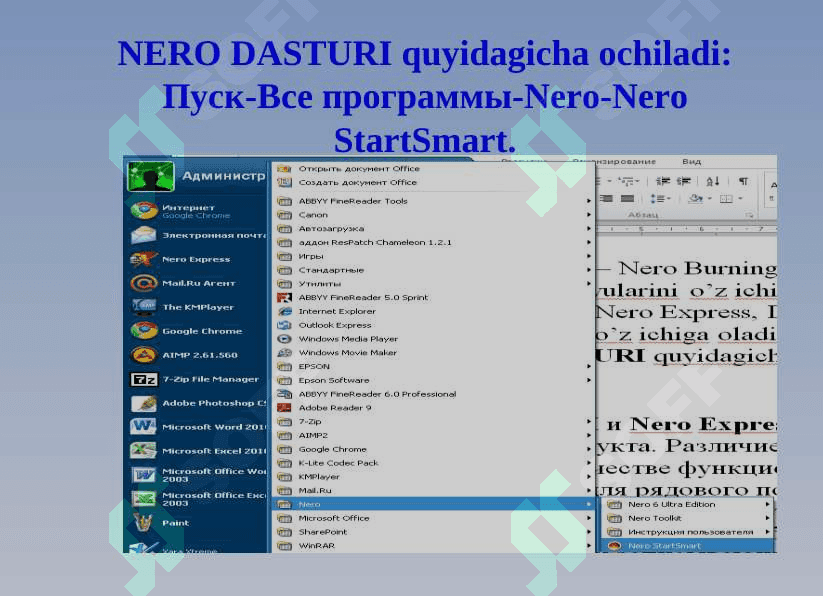The image size is (823, 596).
Task: Open the 7-Zip program folder
Action: (434, 421)
